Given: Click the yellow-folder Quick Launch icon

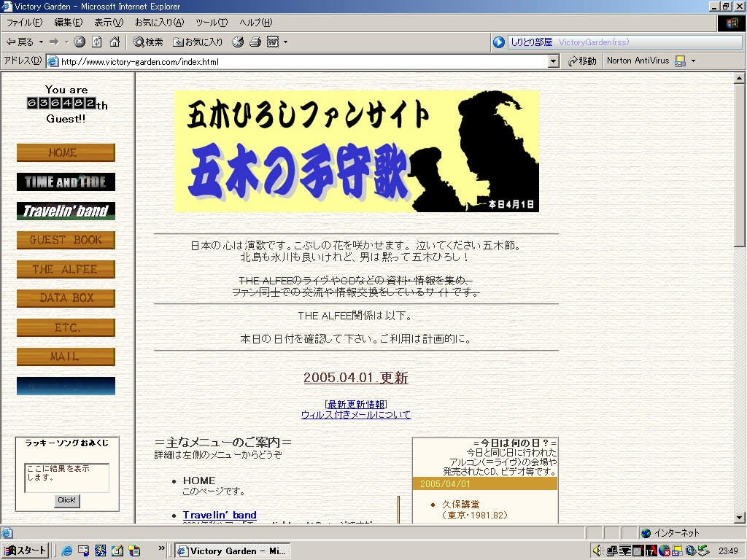Looking at the screenshot, I should (x=134, y=551).
